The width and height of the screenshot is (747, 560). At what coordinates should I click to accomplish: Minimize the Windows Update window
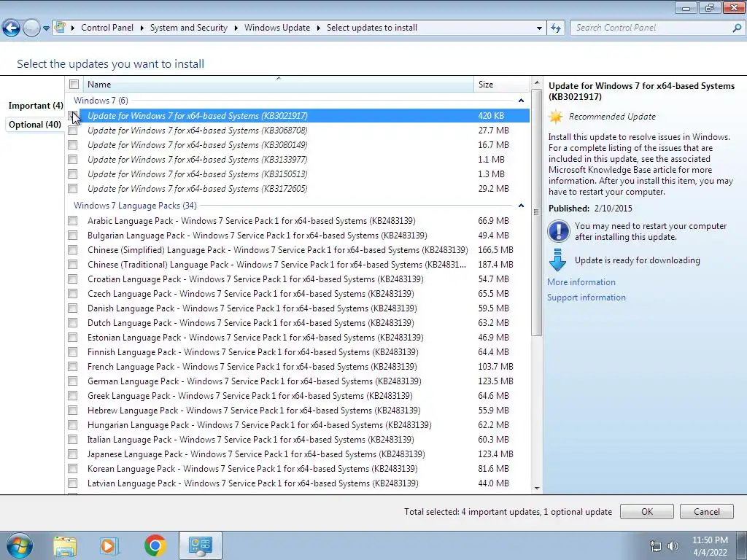coord(686,7)
